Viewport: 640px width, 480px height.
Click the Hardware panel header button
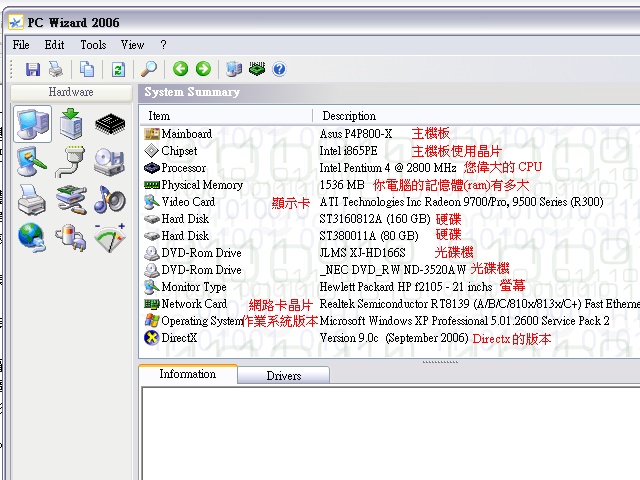click(71, 92)
